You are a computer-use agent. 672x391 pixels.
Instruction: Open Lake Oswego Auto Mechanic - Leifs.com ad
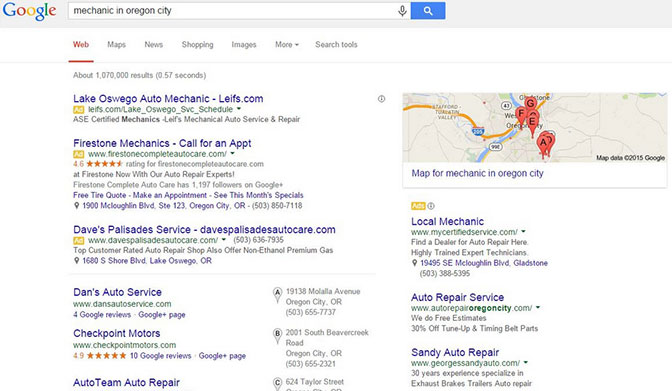pyautogui.click(x=168, y=99)
